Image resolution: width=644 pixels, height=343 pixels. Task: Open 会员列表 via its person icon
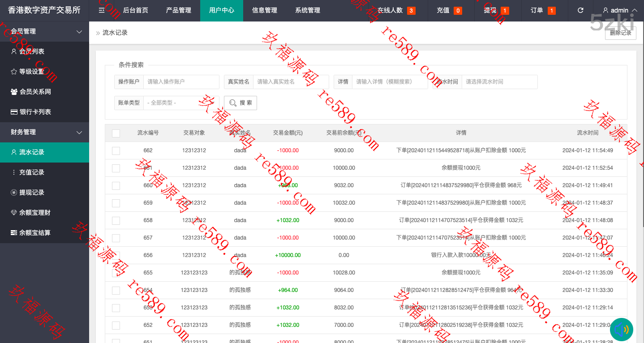coord(14,51)
